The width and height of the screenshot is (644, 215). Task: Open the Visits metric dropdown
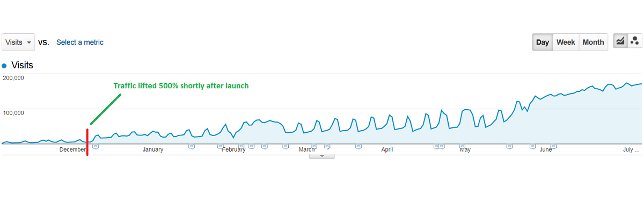point(18,42)
